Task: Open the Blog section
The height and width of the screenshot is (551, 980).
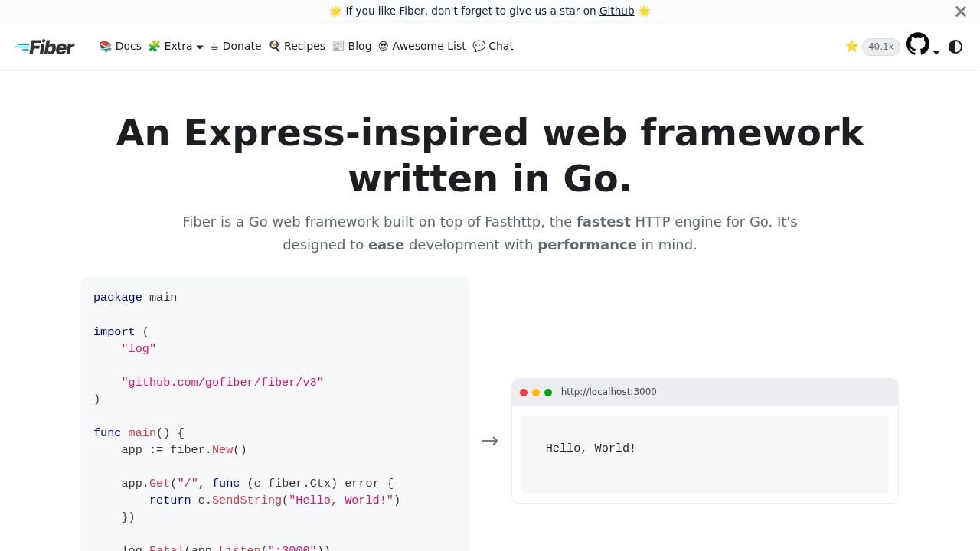Action: 352,46
